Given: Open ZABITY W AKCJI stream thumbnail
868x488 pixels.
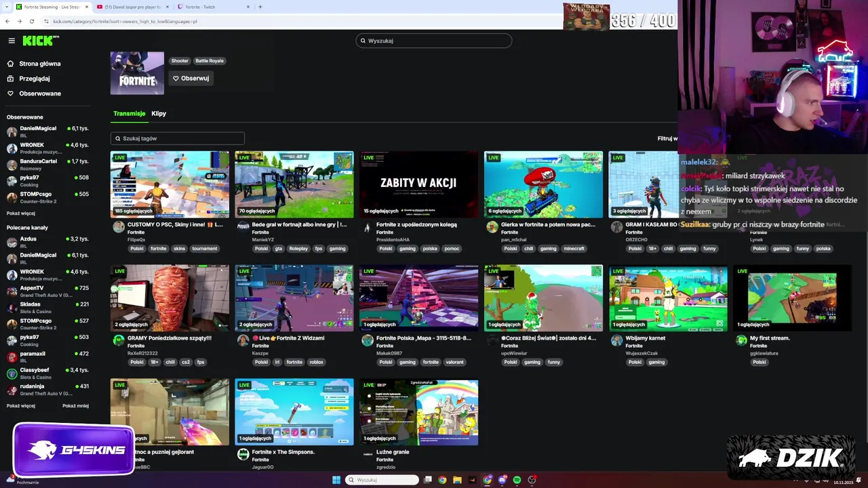Looking at the screenshot, I should [418, 184].
